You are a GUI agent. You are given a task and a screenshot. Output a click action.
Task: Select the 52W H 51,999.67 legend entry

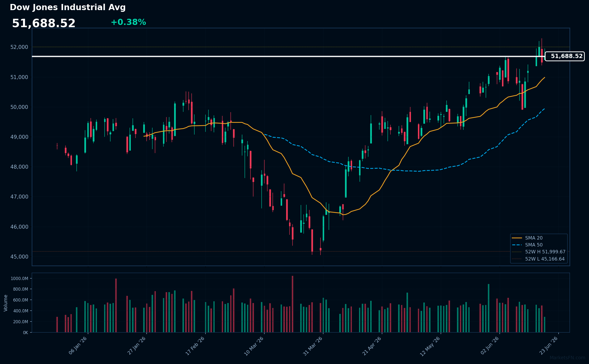[539, 252]
